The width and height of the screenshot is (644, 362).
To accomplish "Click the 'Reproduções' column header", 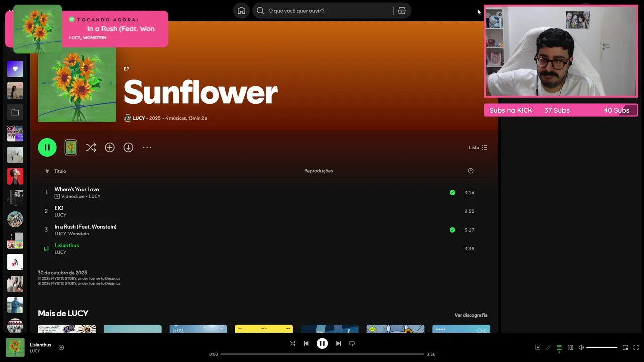I will coord(318,171).
